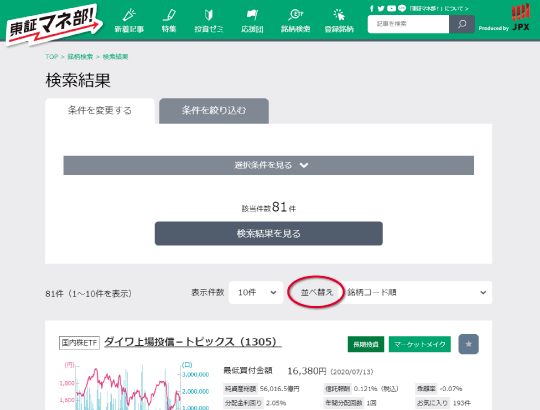Add 1305 to favorites with star icon

[468, 344]
